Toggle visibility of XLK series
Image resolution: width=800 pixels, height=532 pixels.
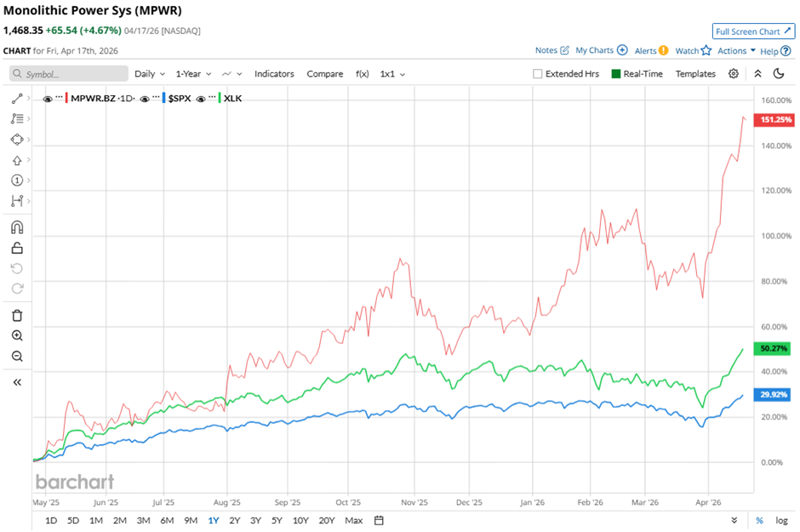click(x=201, y=99)
